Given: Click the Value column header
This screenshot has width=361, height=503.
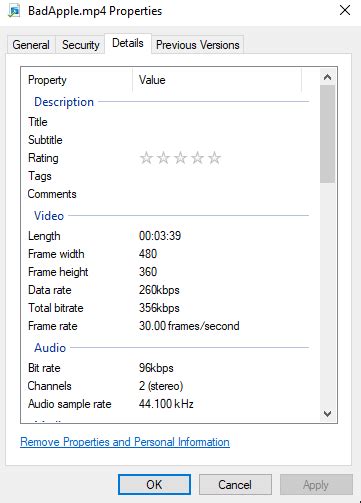Looking at the screenshot, I should [217, 80].
